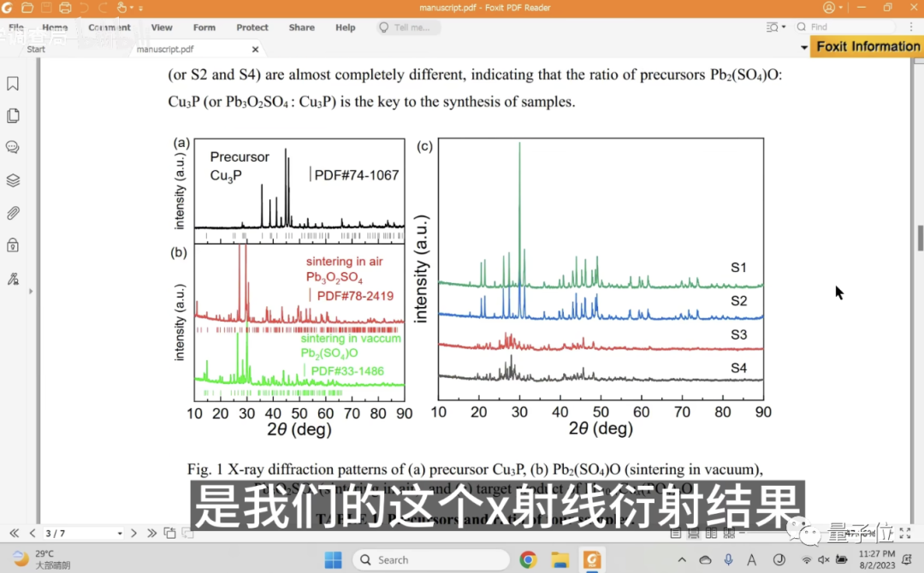Go to the next page
This screenshot has height=573, width=924.
click(x=133, y=534)
